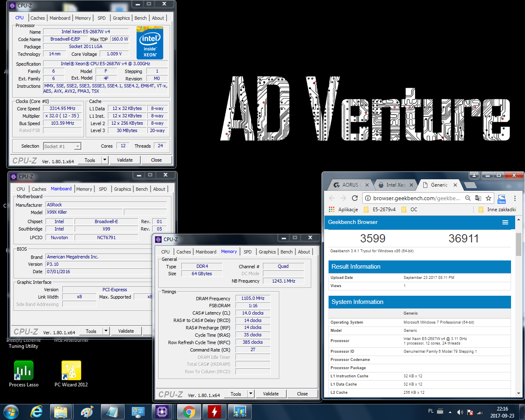
Task: Open the volume speaker icon in system tray
Action: (460, 412)
